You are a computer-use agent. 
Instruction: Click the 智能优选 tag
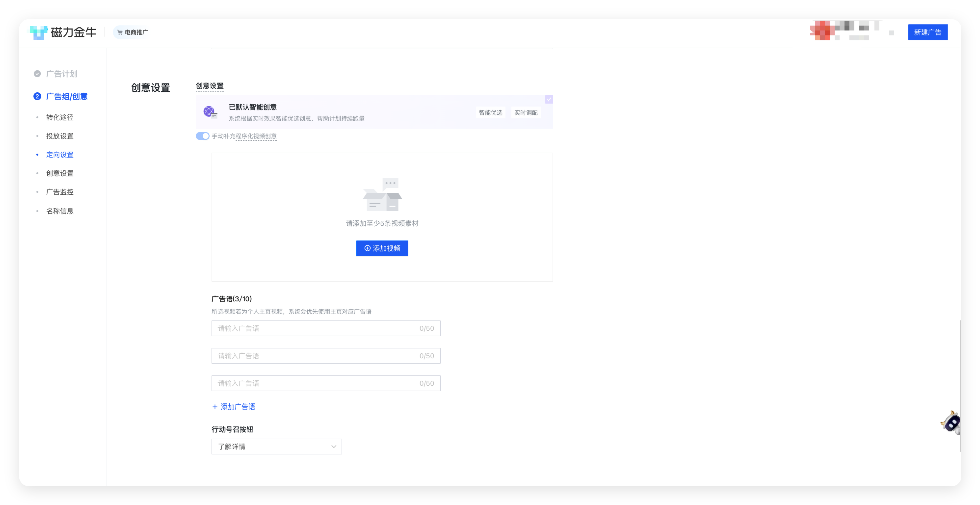click(x=490, y=113)
